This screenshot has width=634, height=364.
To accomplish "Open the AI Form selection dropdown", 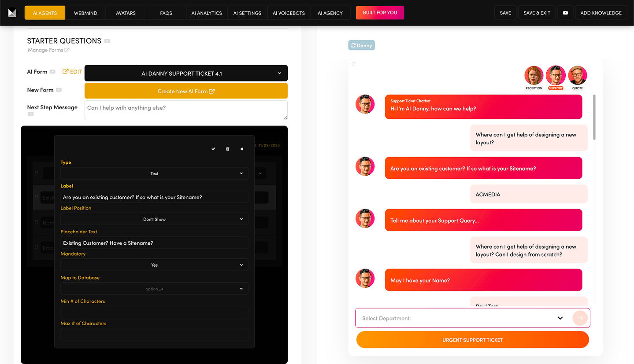I will pyautogui.click(x=186, y=74).
